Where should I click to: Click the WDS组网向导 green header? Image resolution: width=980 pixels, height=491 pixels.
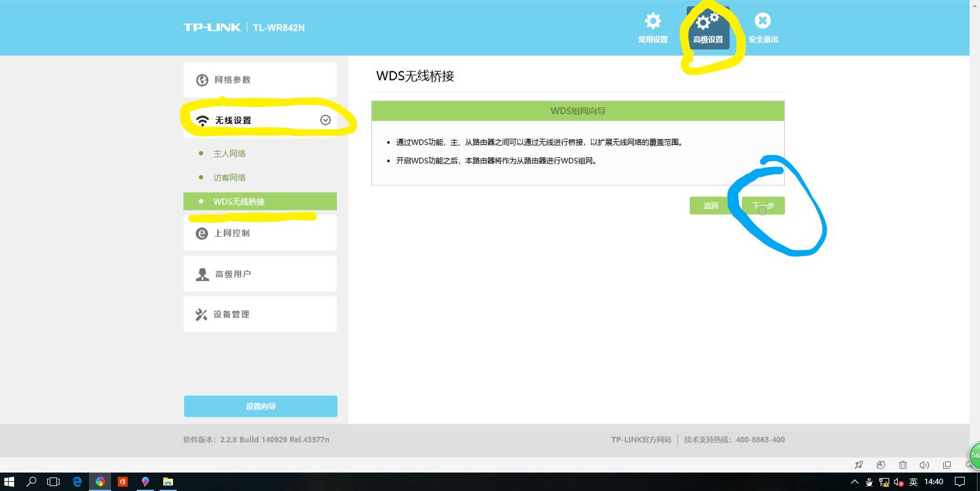[x=578, y=111]
